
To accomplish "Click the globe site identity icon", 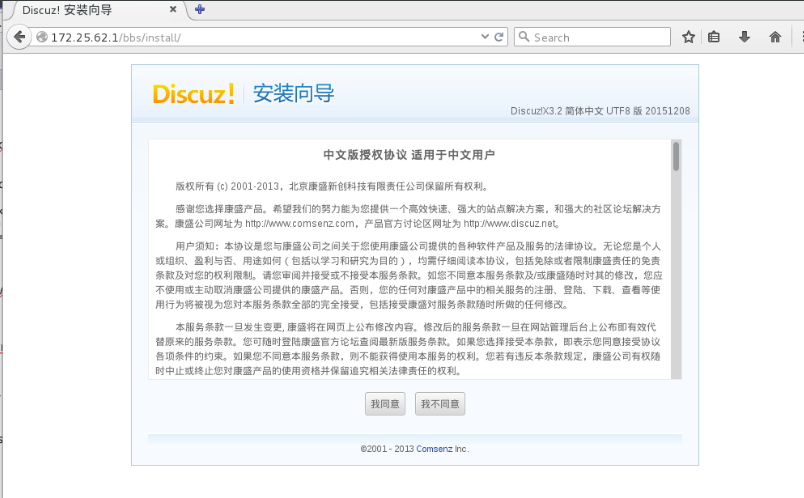I will pyautogui.click(x=42, y=37).
